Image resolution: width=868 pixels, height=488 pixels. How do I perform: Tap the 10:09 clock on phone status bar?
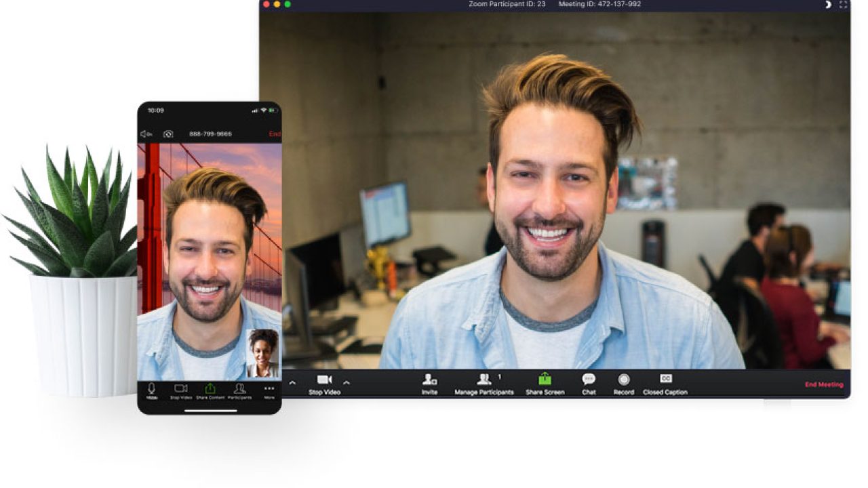(x=156, y=110)
